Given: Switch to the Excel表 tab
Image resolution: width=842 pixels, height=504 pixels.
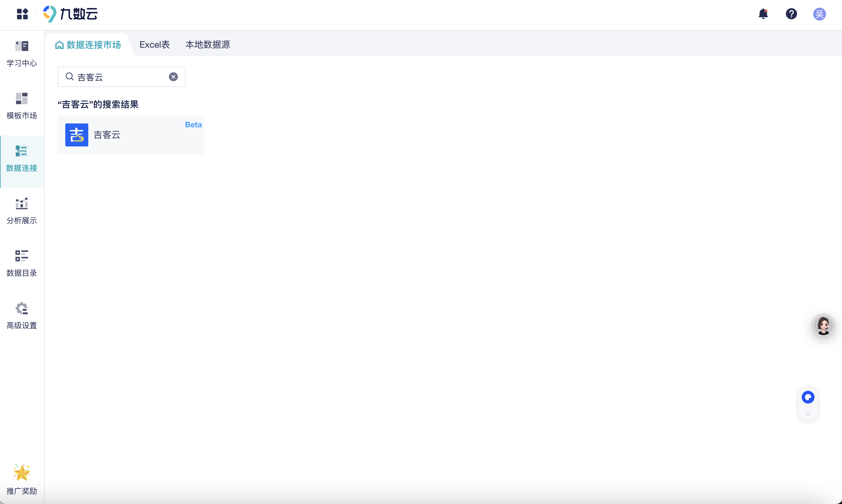Looking at the screenshot, I should (154, 44).
